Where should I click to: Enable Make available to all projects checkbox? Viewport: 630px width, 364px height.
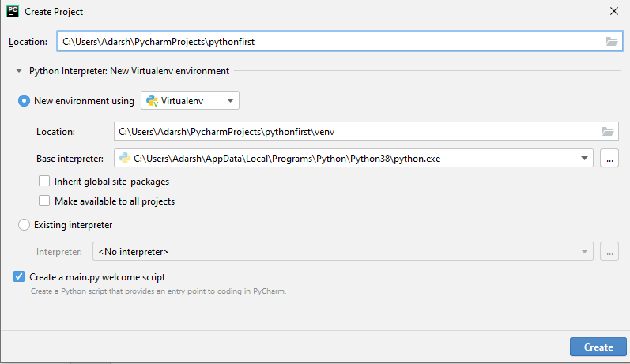coord(44,201)
